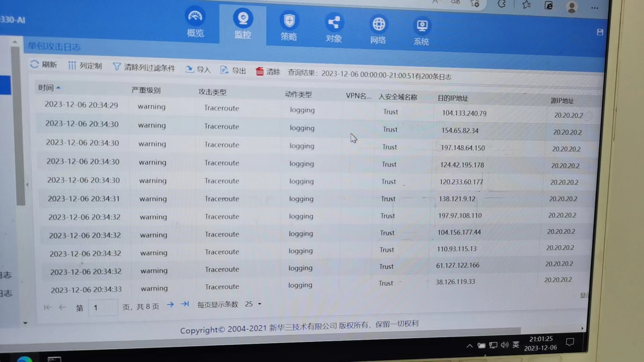Open the 策略 policy shield icon
The width and height of the screenshot is (644, 362).
(x=289, y=21)
